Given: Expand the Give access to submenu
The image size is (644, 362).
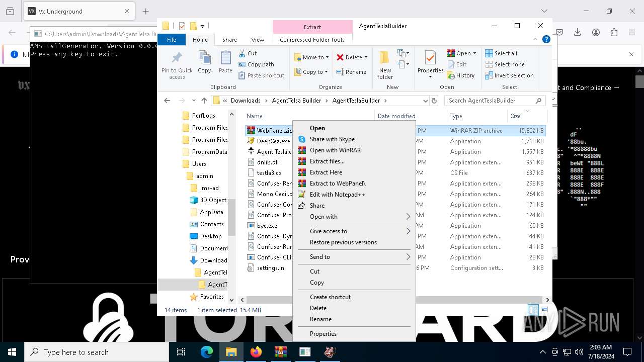Looking at the screenshot, I should click(x=354, y=231).
